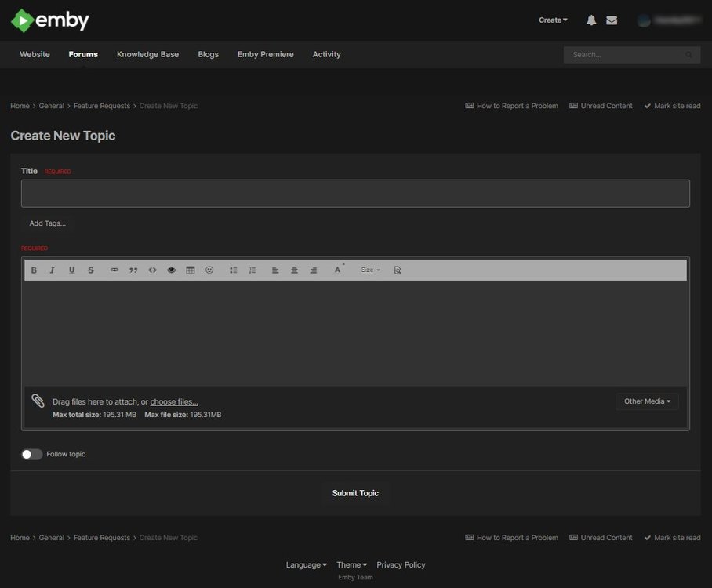The height and width of the screenshot is (588, 712).
Task: Open Feature Requests in top breadcrumb
Action: 102,106
